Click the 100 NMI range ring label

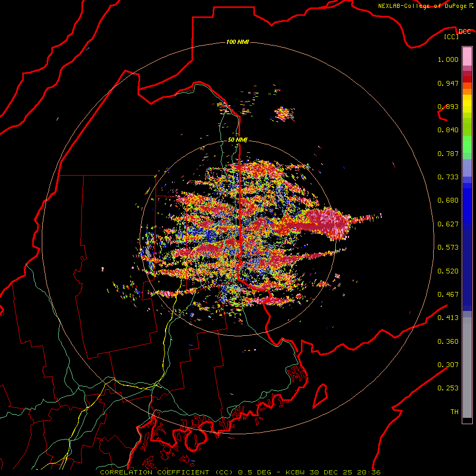[237, 42]
